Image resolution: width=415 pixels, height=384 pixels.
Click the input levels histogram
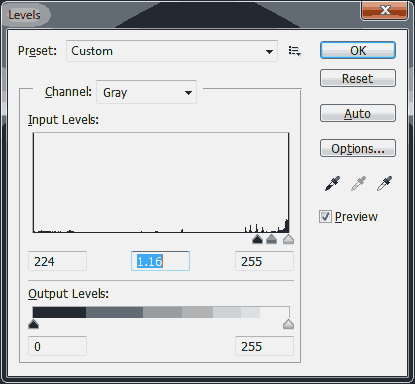pyautogui.click(x=161, y=183)
